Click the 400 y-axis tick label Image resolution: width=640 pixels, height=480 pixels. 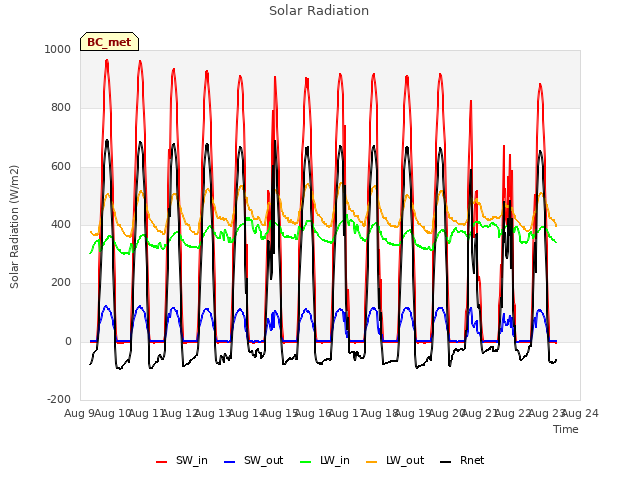pos(61,224)
